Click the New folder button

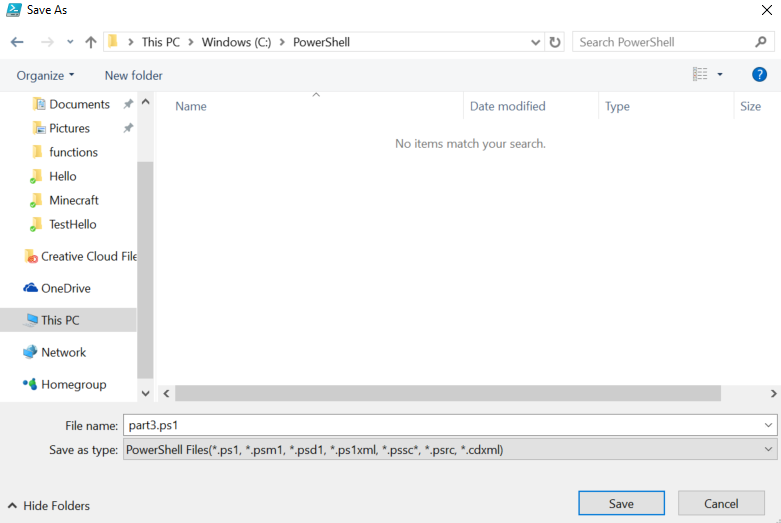click(133, 76)
